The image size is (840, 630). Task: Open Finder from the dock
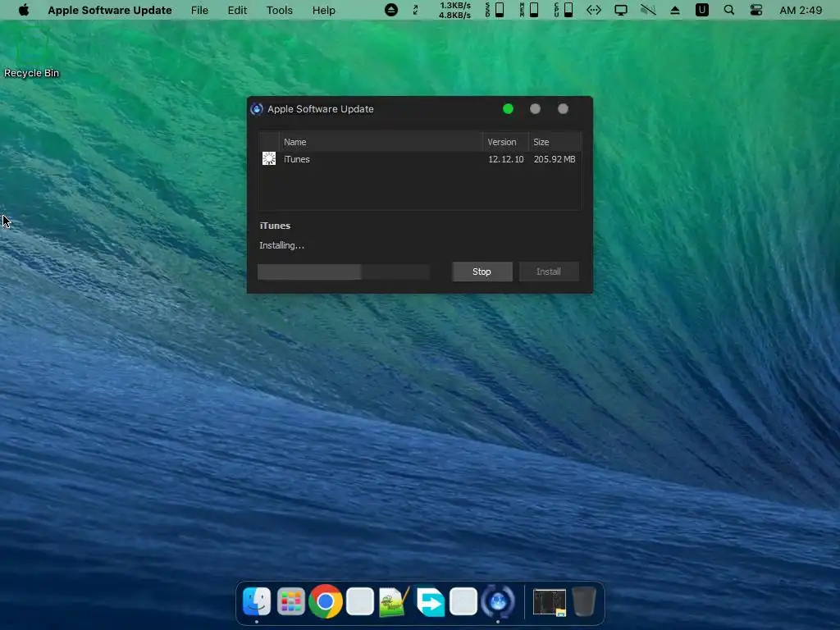[257, 601]
